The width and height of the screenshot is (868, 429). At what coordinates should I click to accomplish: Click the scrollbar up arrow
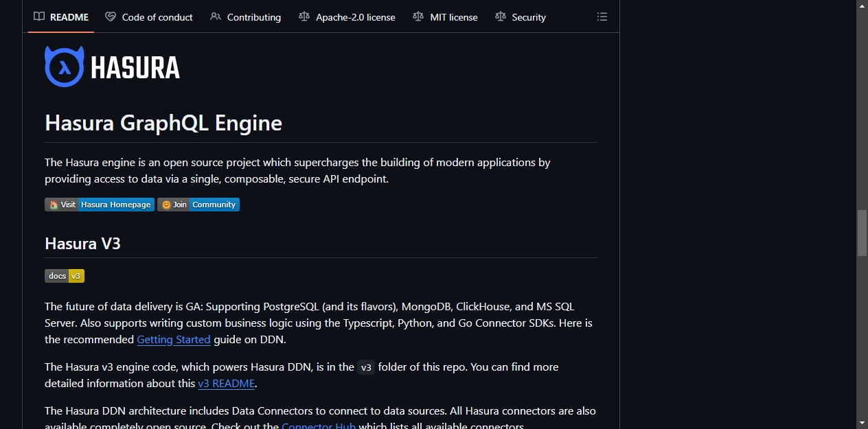pos(862,5)
